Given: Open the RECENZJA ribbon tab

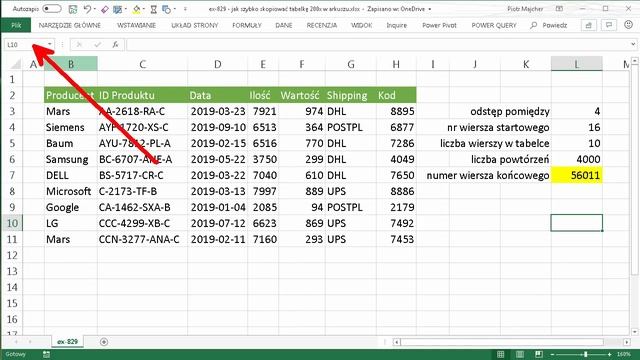Looking at the screenshot, I should pyautogui.click(x=322, y=25).
